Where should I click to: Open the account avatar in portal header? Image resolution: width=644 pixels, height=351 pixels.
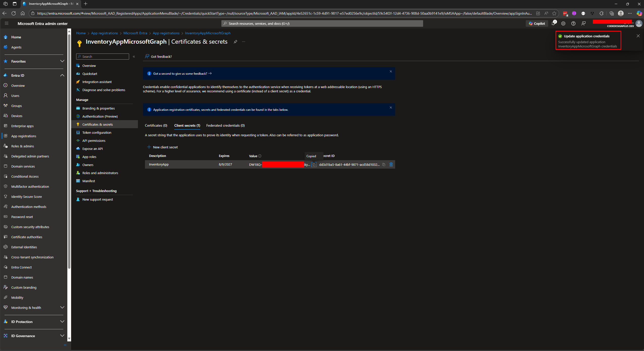click(639, 23)
